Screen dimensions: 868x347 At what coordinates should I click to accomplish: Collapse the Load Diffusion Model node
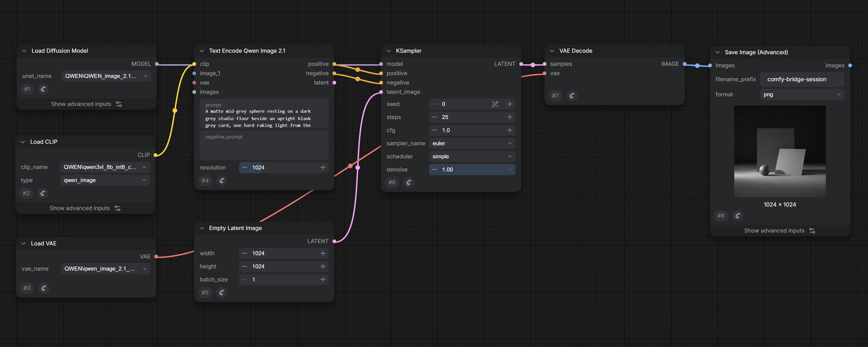(24, 51)
